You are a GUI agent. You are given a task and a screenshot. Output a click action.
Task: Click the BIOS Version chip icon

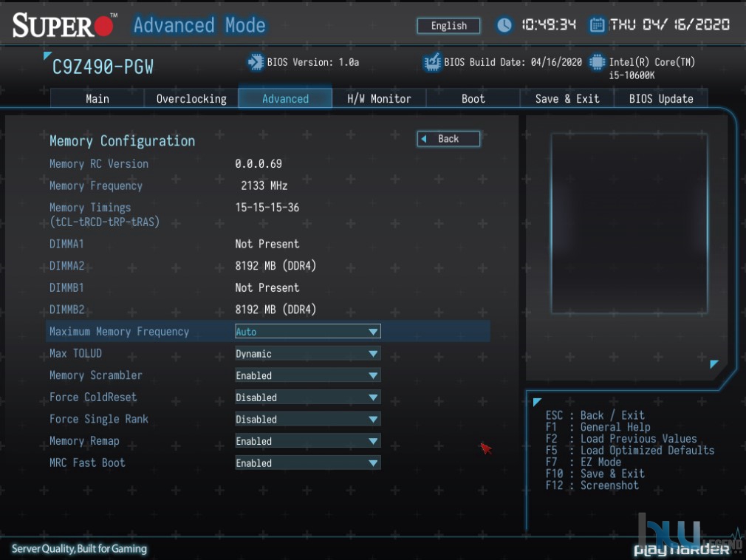point(256,62)
